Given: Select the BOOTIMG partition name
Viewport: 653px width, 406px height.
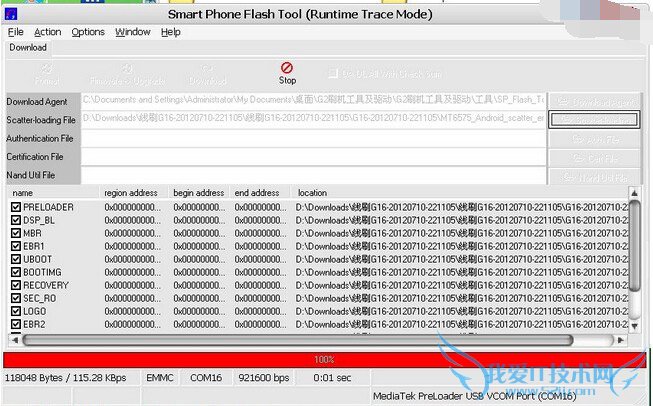Looking at the screenshot, I should click(x=42, y=272).
